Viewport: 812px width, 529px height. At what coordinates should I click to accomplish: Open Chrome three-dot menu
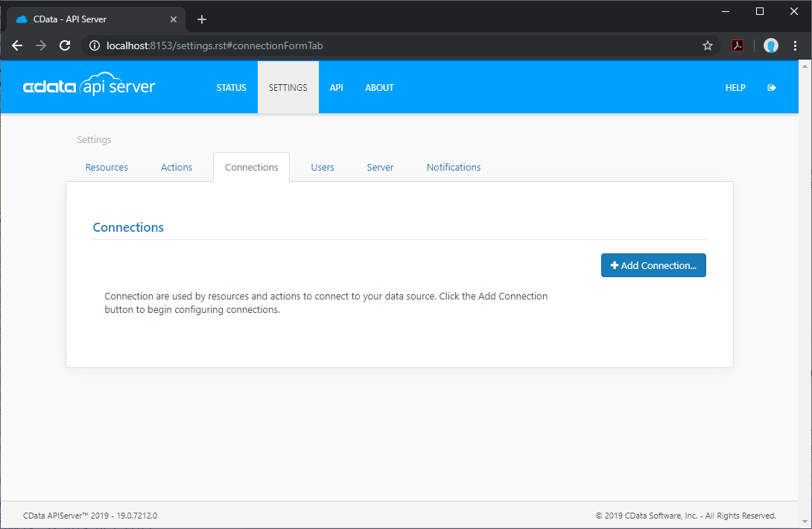796,45
